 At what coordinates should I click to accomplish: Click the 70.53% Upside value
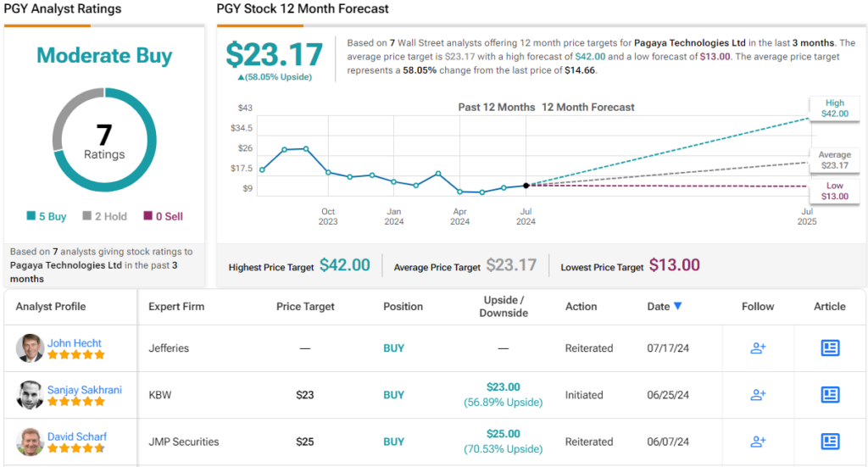[x=504, y=448]
